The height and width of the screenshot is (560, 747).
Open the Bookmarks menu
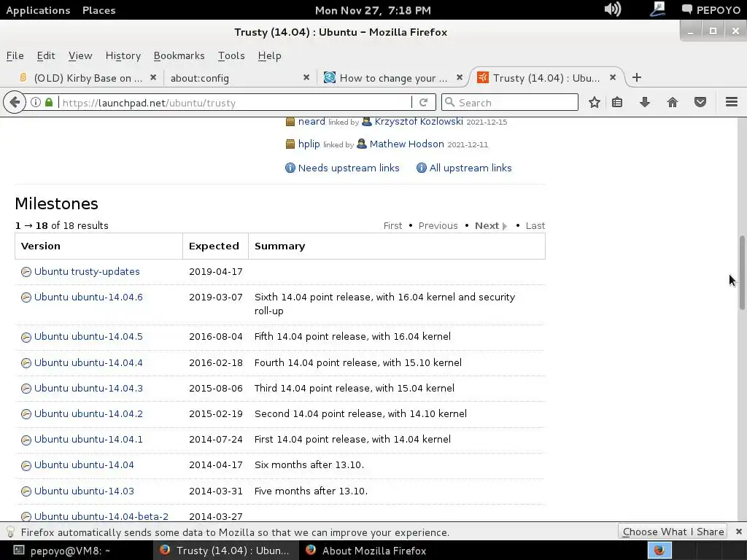[x=179, y=55]
